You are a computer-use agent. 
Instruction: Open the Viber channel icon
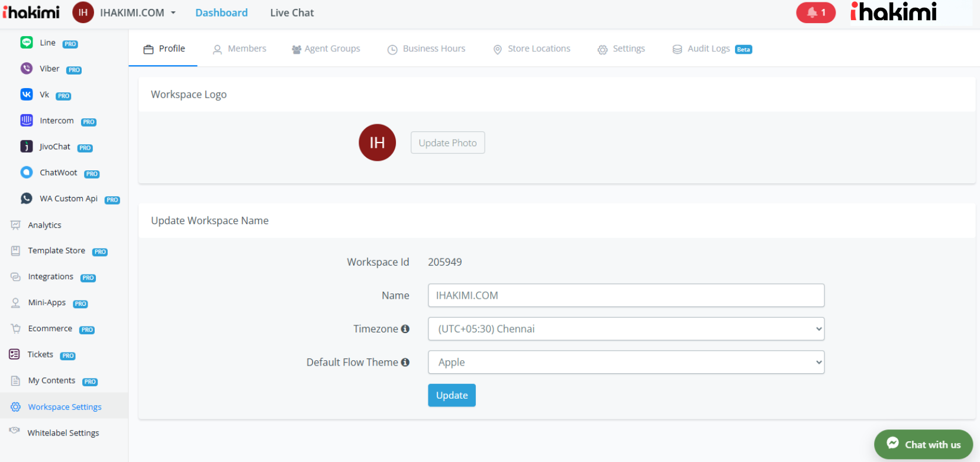(x=27, y=69)
